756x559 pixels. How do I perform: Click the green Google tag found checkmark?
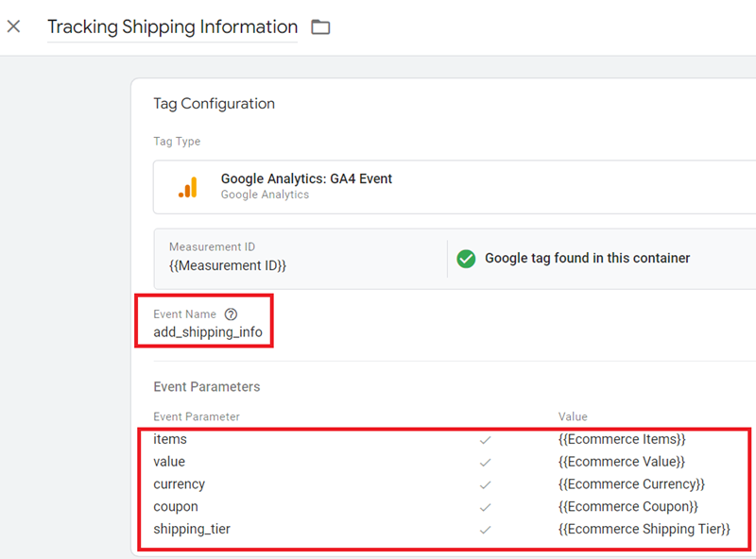(466, 258)
